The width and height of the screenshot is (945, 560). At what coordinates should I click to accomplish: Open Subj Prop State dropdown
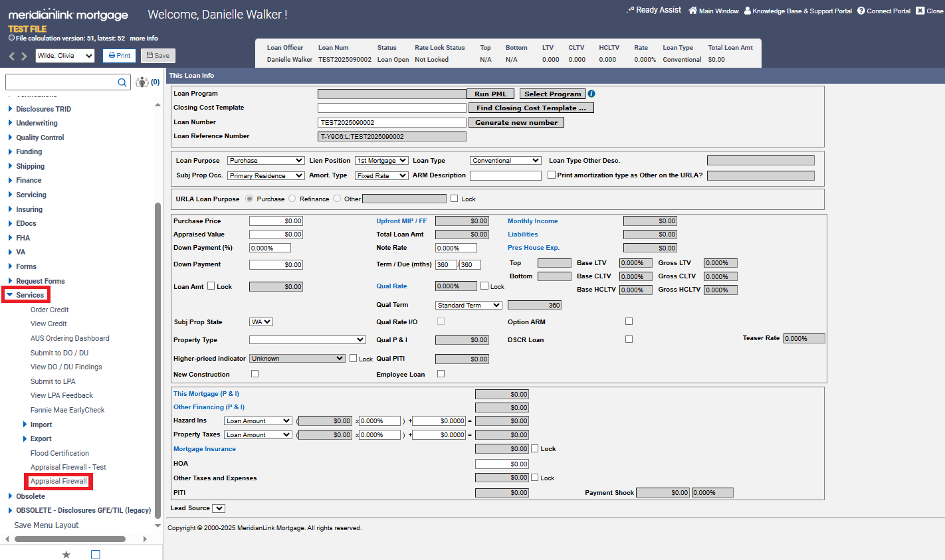click(261, 322)
